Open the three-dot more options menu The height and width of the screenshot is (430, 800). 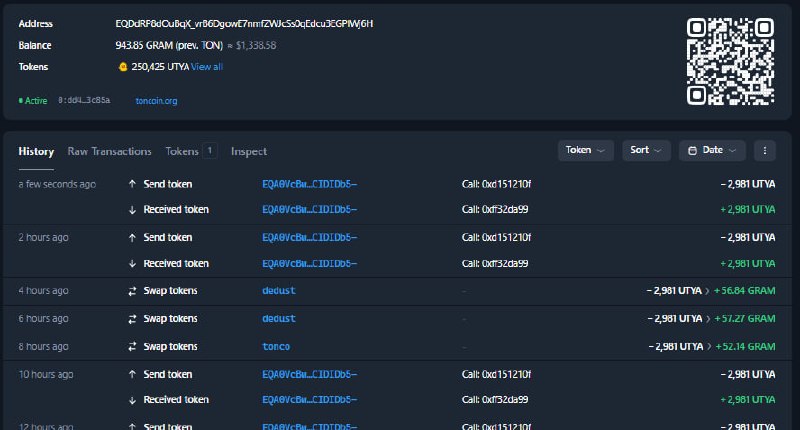pyautogui.click(x=764, y=150)
